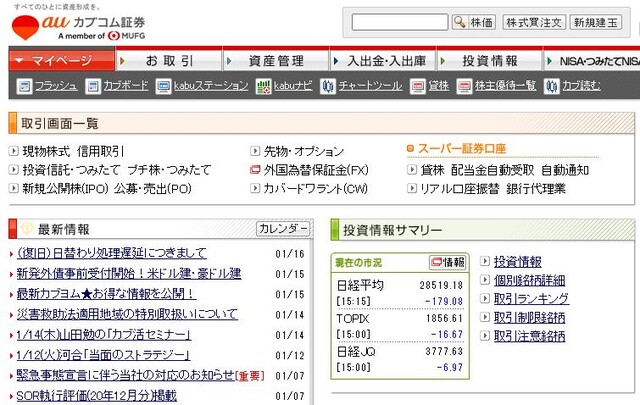The image size is (640, 405).
Task: Click the スーパー証券口座 heading
Action: coord(462,149)
